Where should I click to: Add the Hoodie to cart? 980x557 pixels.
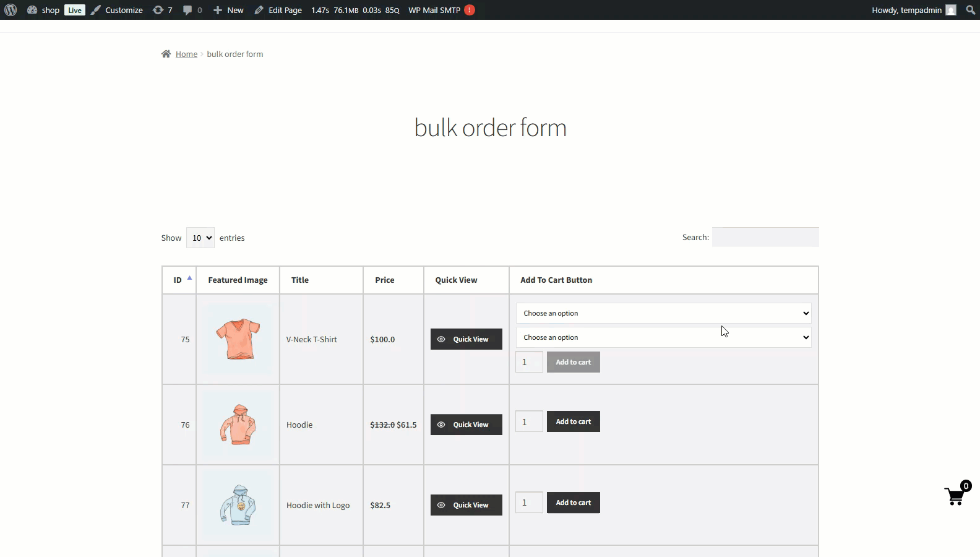coord(573,421)
